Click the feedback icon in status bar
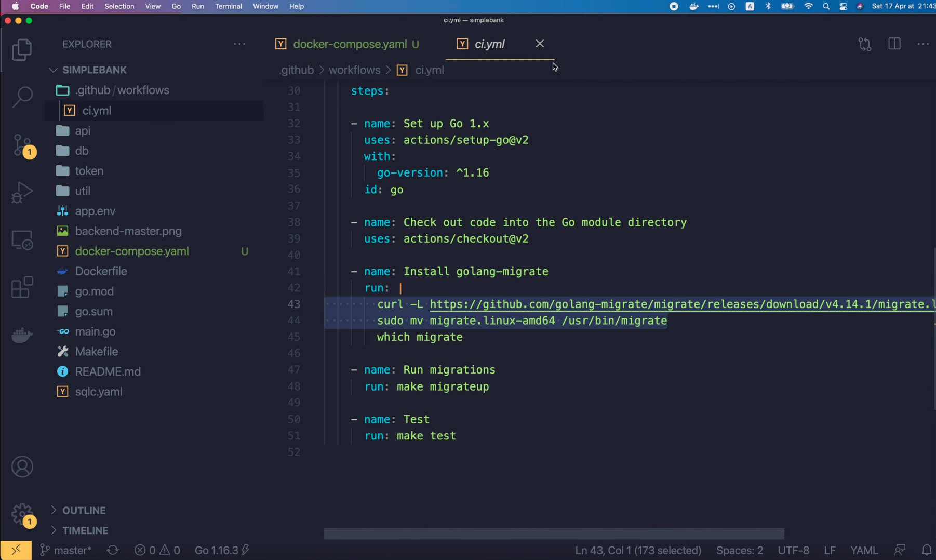The height and width of the screenshot is (560, 936). click(900, 550)
